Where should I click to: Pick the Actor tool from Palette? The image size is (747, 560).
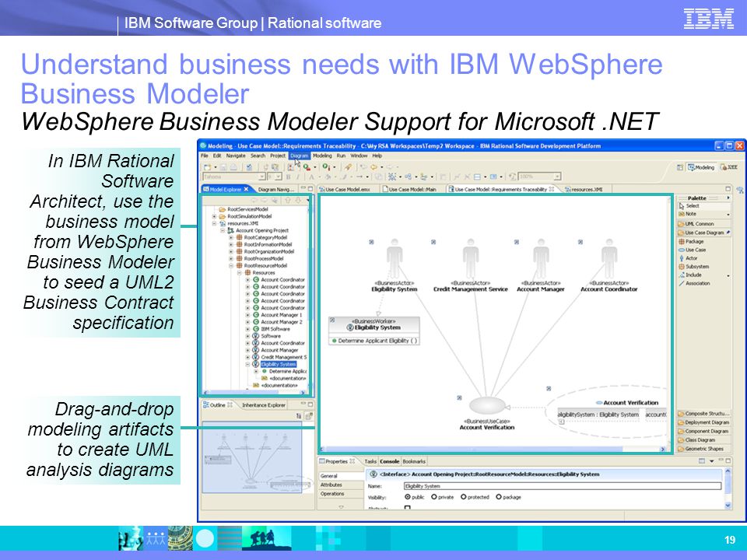pyautogui.click(x=689, y=258)
